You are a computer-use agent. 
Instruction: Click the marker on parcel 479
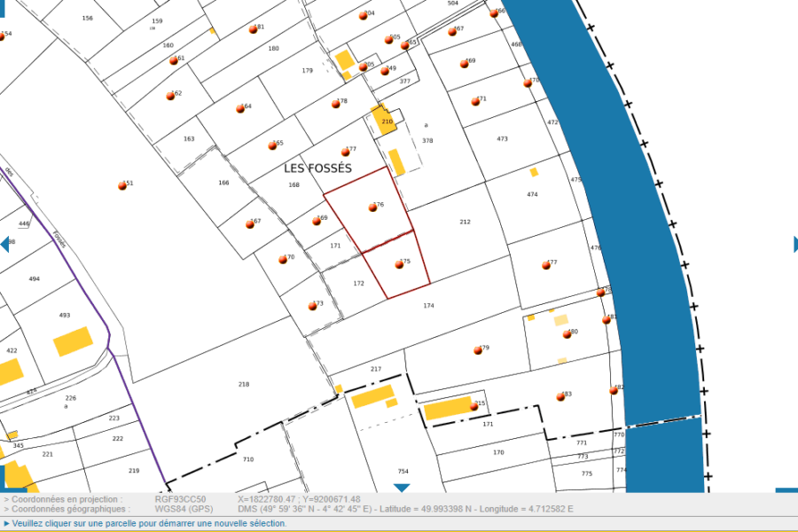click(478, 351)
